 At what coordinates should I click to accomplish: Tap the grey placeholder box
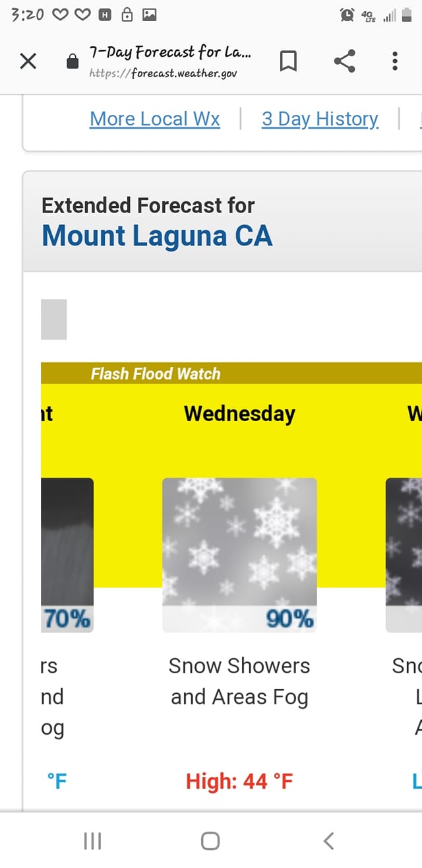coord(54,319)
